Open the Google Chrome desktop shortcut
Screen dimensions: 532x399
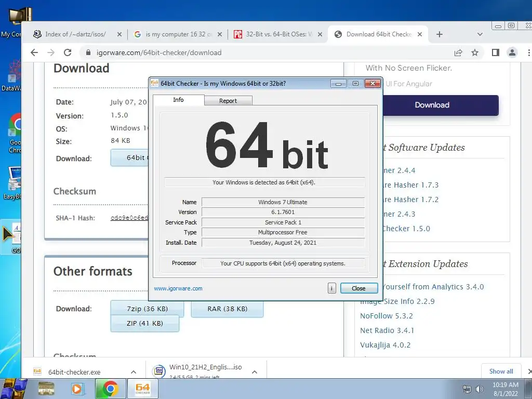click(x=13, y=133)
